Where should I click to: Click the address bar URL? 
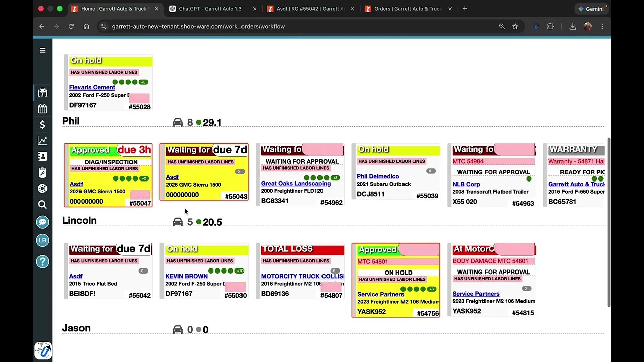(x=198, y=26)
